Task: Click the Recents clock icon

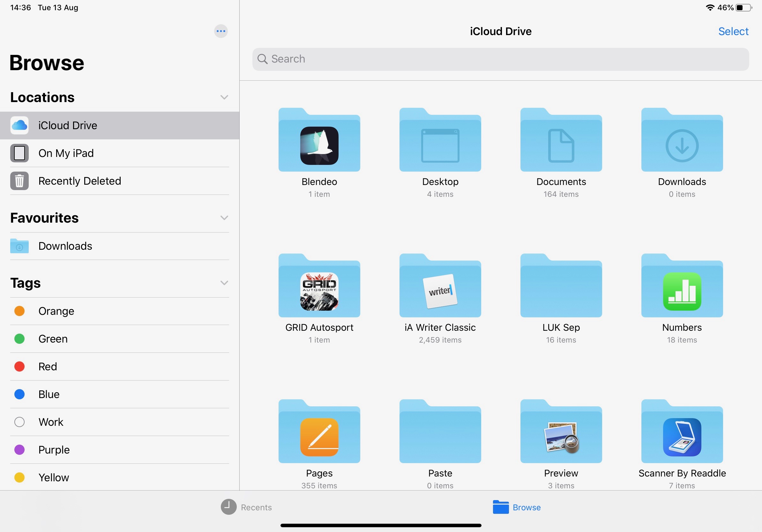Action: click(x=229, y=507)
